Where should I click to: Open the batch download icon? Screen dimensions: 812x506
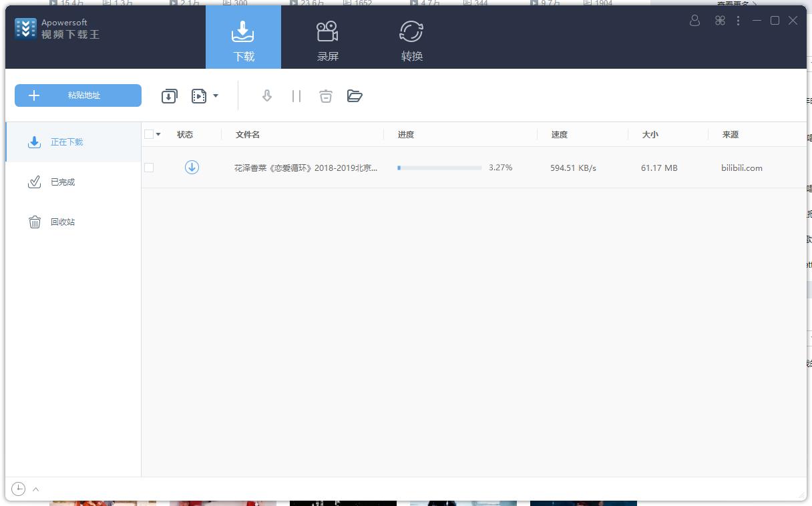click(169, 95)
